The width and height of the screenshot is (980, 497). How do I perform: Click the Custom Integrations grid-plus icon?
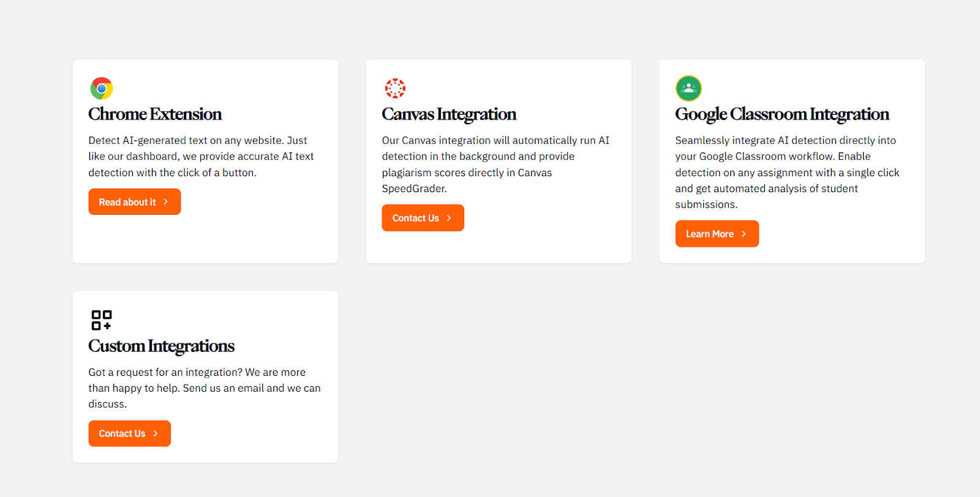102,319
